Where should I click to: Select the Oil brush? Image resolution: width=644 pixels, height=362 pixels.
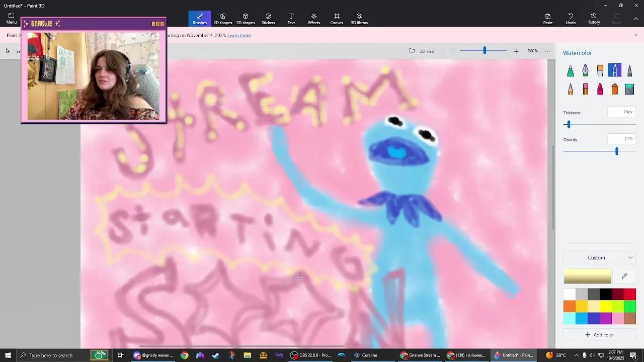pyautogui.click(x=600, y=71)
